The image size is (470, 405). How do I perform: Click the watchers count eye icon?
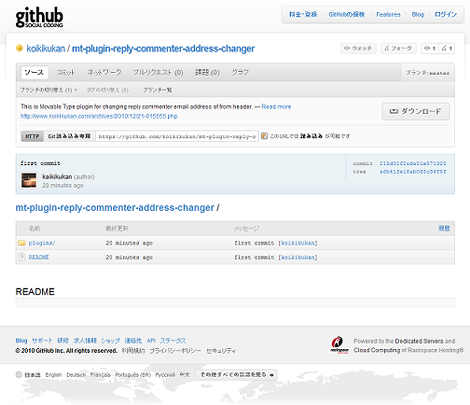[x=427, y=48]
